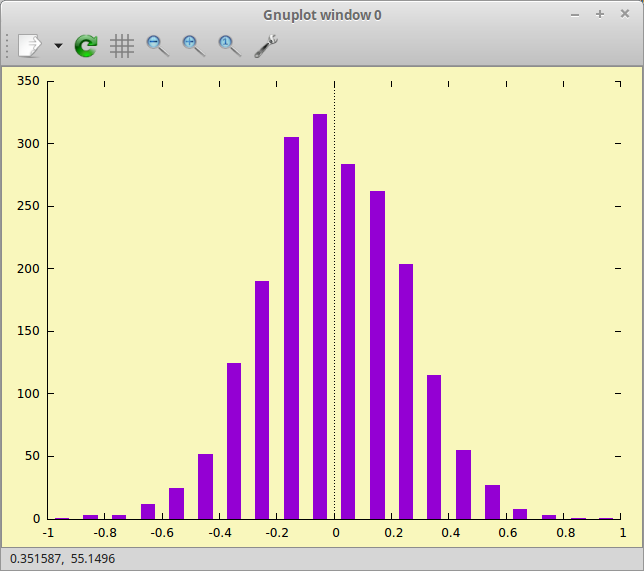Click the histogram bar peaking near 305
644x571 pixels.
pos(291,330)
